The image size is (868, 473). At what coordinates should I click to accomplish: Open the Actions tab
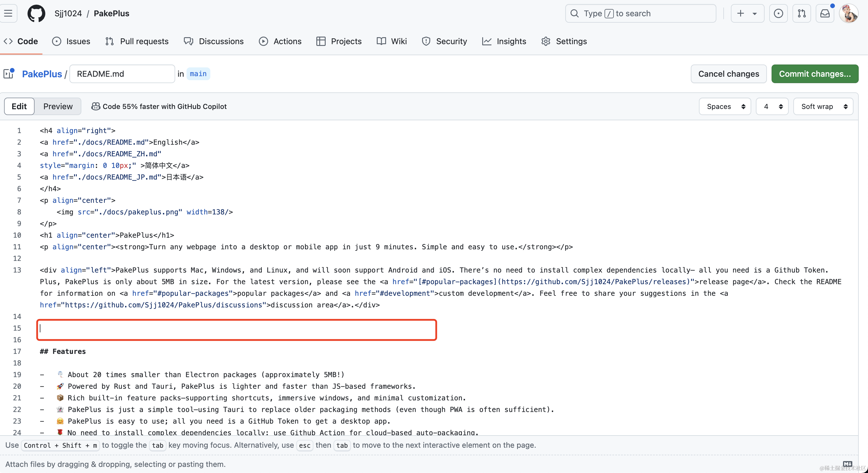coord(280,41)
